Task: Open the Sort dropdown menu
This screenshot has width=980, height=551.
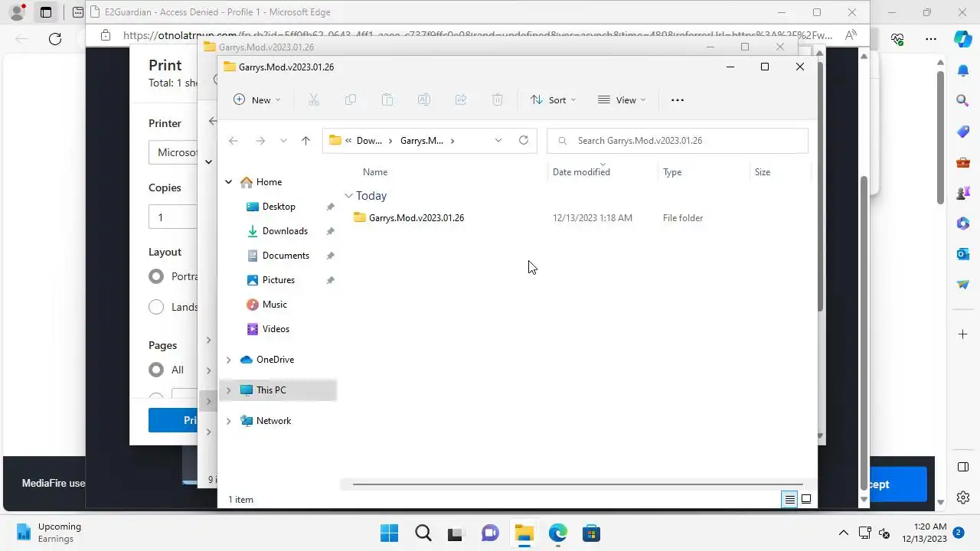Action: pos(553,99)
